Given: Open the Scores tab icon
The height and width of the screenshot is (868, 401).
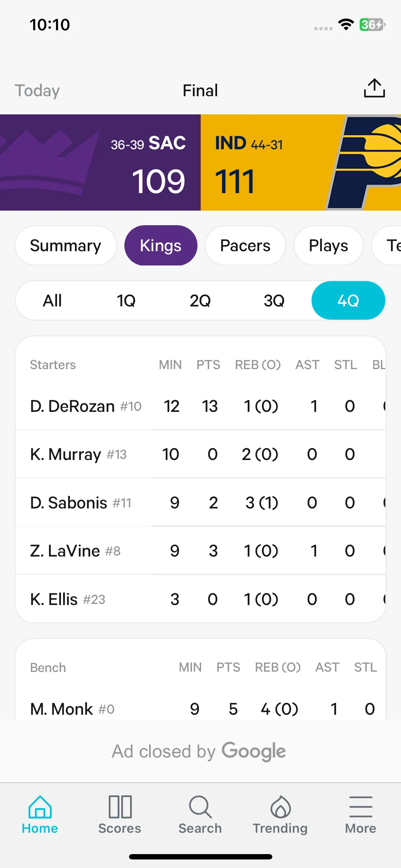Looking at the screenshot, I should [x=120, y=807].
